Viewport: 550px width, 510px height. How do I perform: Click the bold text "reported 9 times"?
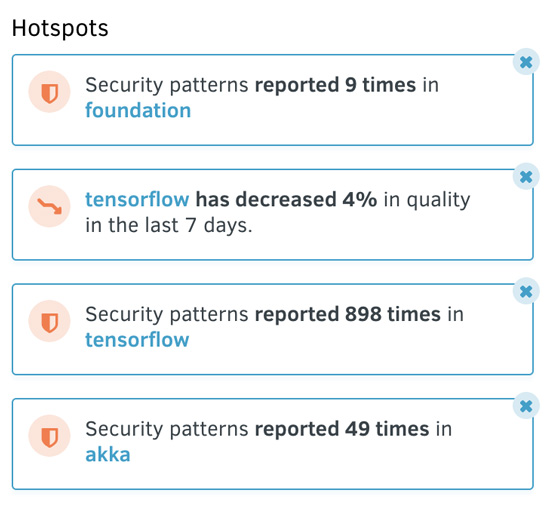point(335,85)
